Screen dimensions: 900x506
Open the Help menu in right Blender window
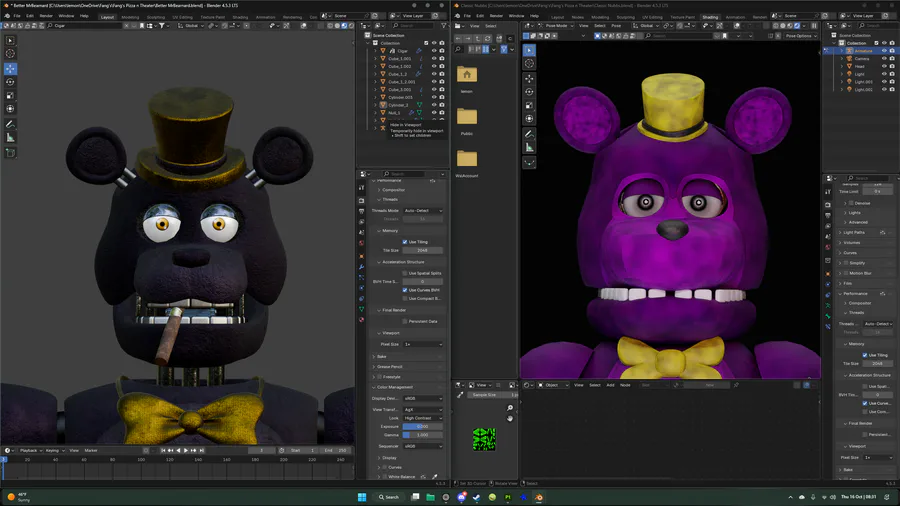tap(534, 16)
